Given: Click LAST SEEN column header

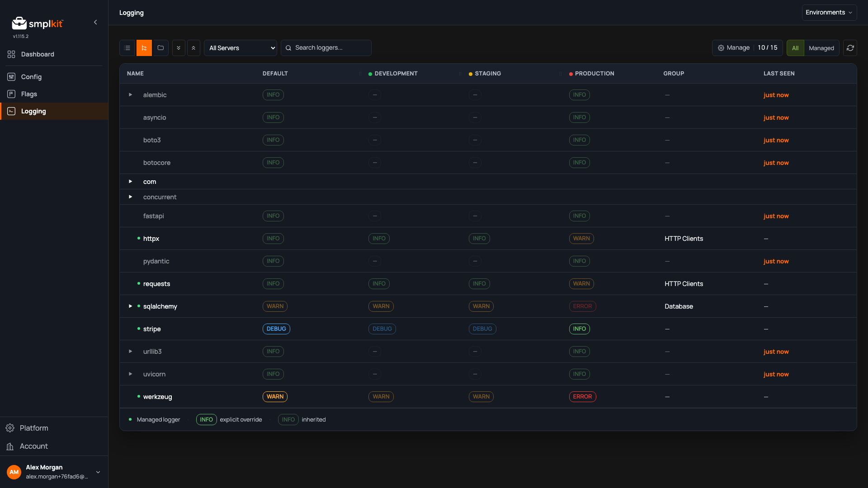Looking at the screenshot, I should [x=779, y=74].
